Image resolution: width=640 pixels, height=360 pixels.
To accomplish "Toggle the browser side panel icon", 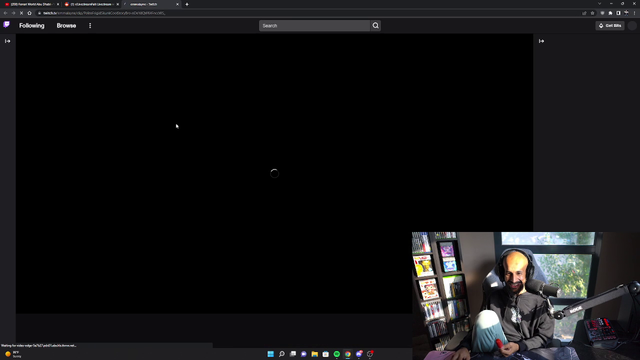I will click(x=618, y=13).
